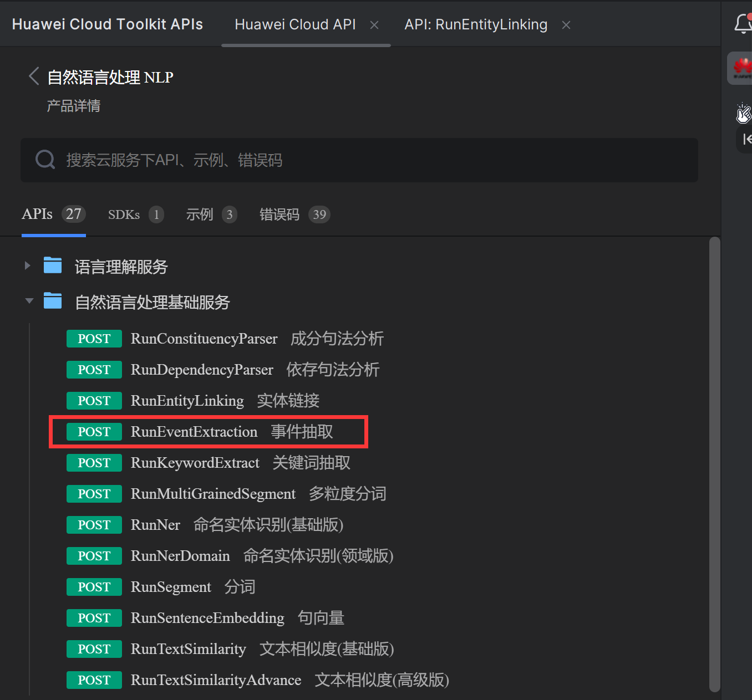This screenshot has height=700, width=752.
Task: Close the Huawei Cloud API tab
Action: click(x=374, y=25)
